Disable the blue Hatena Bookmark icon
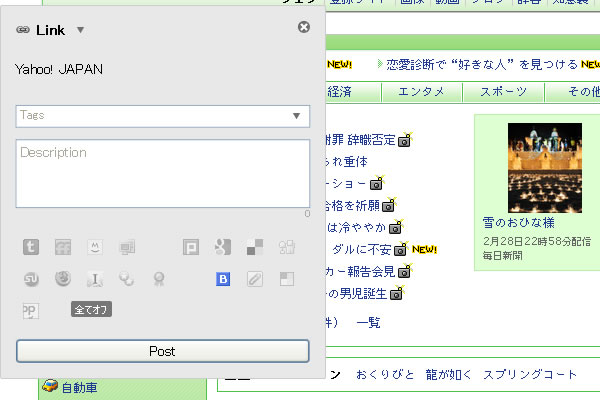600x400 pixels. 223,279
